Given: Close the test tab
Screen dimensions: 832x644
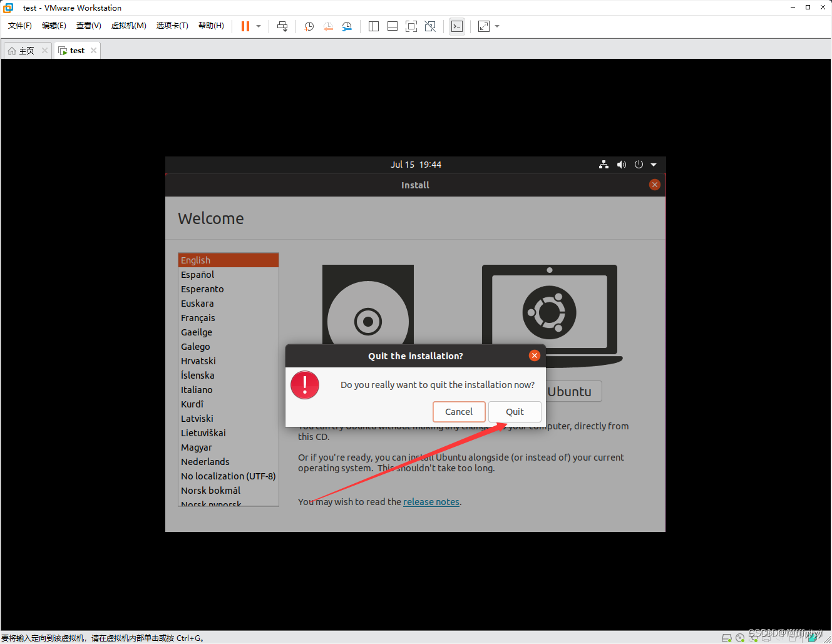Looking at the screenshot, I should [93, 51].
